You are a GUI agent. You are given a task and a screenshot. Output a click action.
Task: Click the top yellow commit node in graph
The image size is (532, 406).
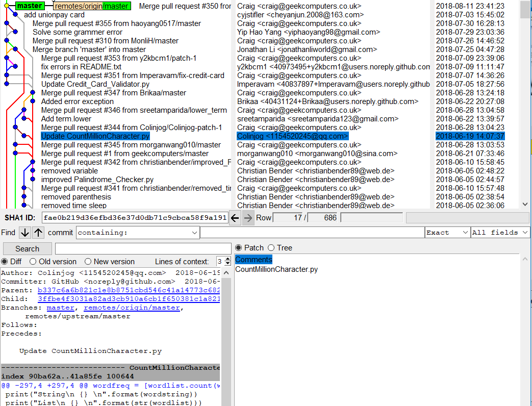[6, 6]
